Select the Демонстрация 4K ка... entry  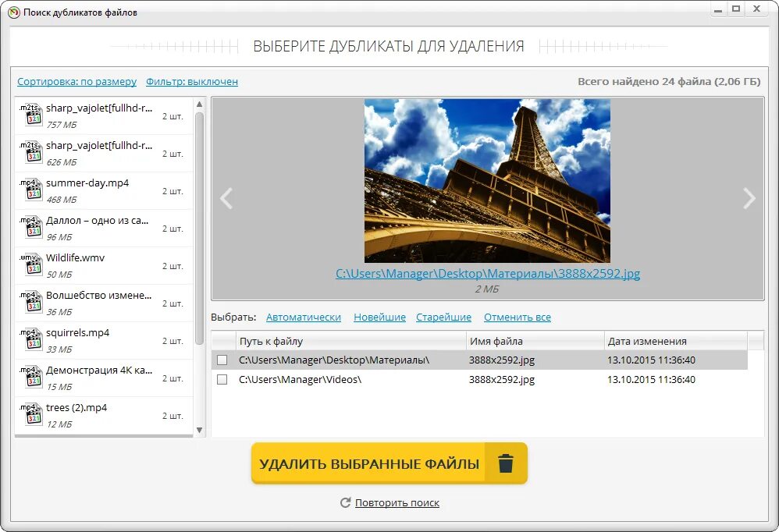pyautogui.click(x=104, y=378)
